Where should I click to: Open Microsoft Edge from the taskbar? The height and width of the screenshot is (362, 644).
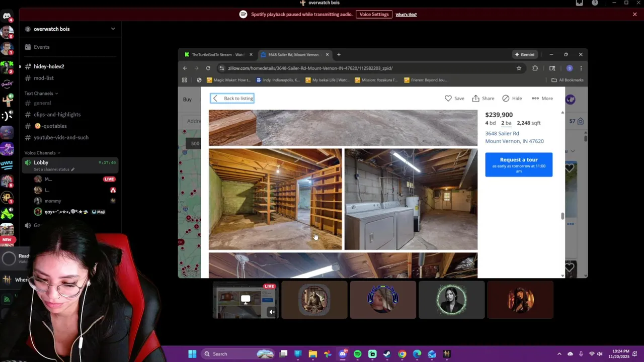pyautogui.click(x=417, y=354)
